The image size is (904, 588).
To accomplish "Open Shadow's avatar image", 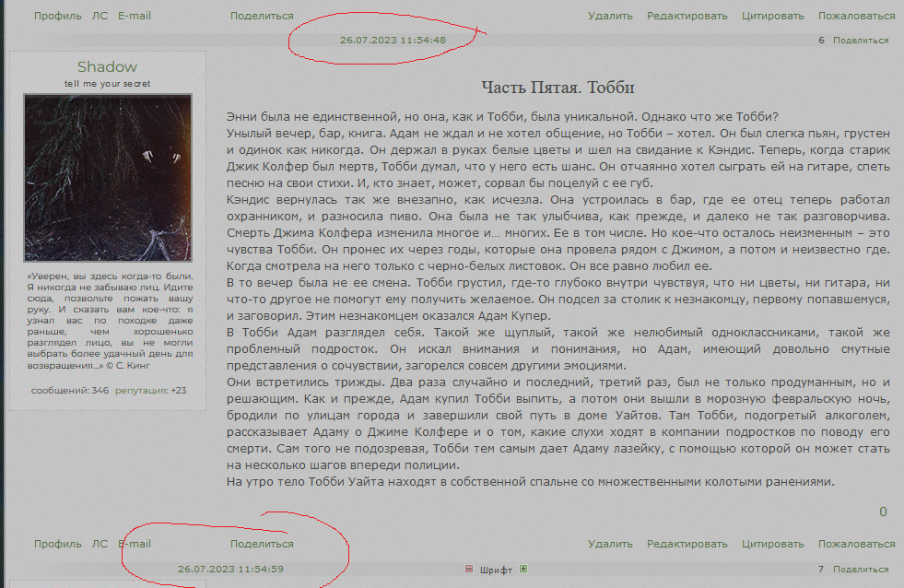I will point(108,178).
